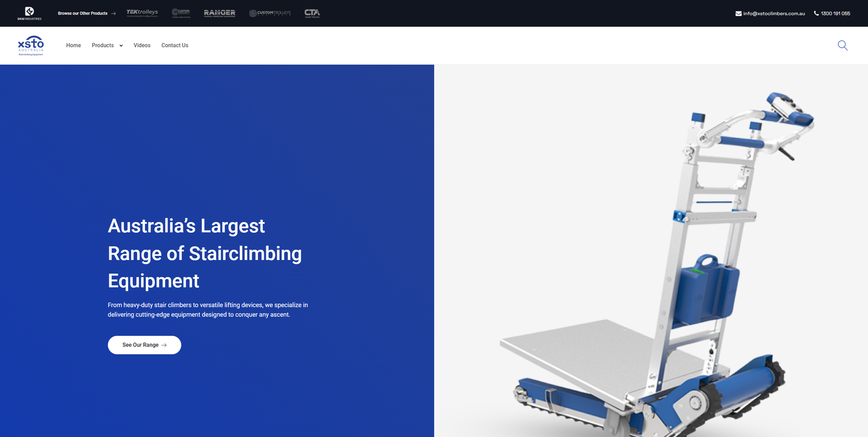Click the stair climber product image

651,271
